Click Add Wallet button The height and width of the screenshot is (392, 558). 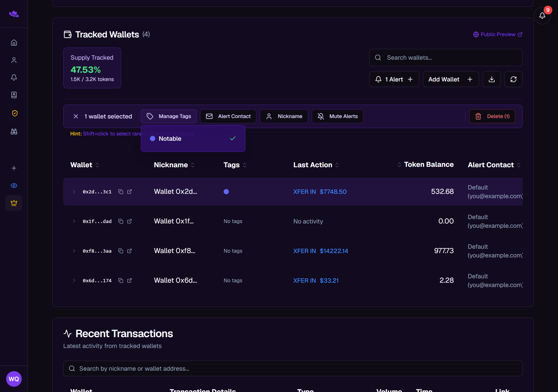tap(451, 79)
